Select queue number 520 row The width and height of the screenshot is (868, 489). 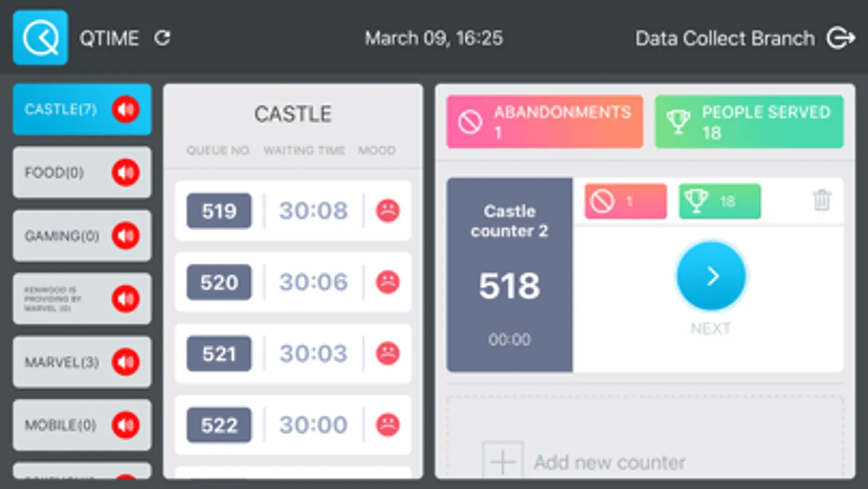pos(293,282)
